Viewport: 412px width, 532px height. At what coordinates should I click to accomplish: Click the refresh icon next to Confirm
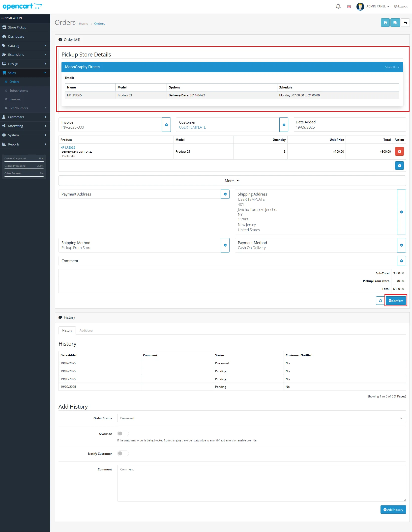[381, 301]
